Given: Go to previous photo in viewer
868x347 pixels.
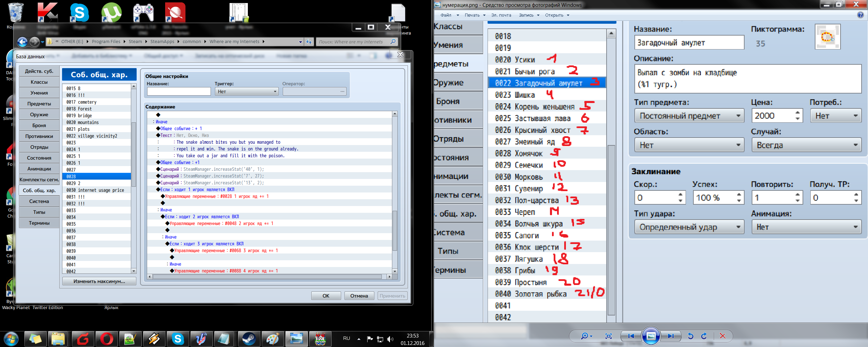Looking at the screenshot, I should [631, 336].
